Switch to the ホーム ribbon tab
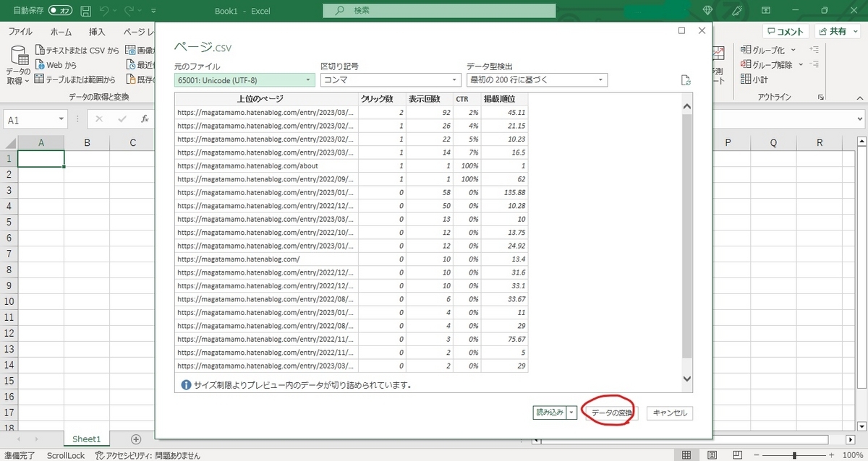Screen dimensions: 868x461 pos(61,32)
